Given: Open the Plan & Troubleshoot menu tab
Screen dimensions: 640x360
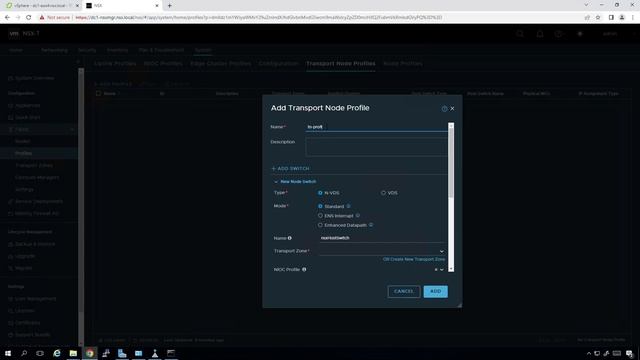Looking at the screenshot, I should tap(161, 50).
